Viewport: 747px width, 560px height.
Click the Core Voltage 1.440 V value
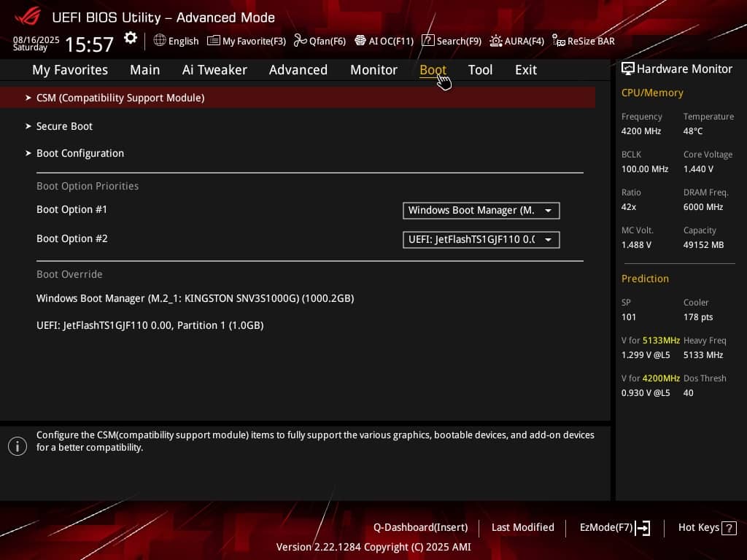(x=698, y=169)
